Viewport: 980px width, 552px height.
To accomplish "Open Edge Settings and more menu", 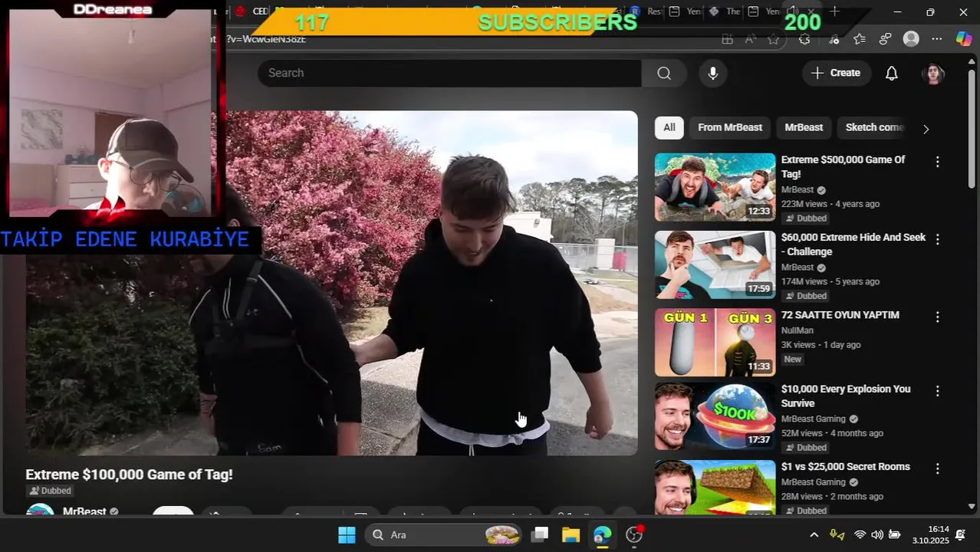I will pyautogui.click(x=937, y=39).
